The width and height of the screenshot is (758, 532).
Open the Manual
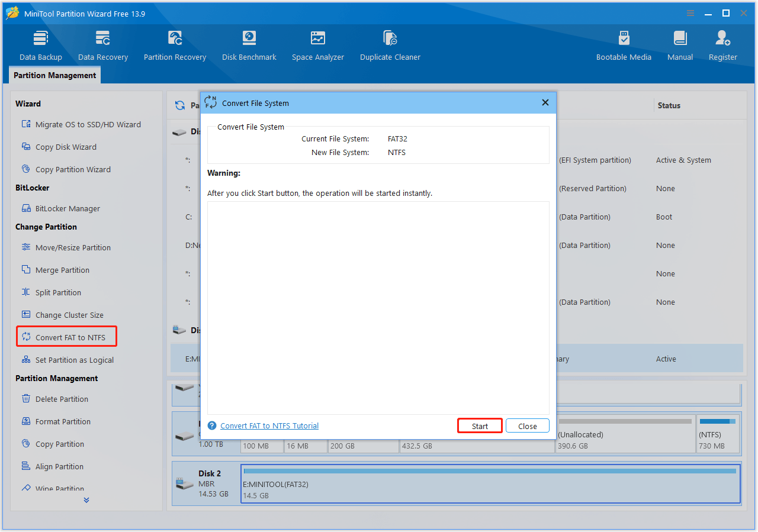tap(680, 46)
